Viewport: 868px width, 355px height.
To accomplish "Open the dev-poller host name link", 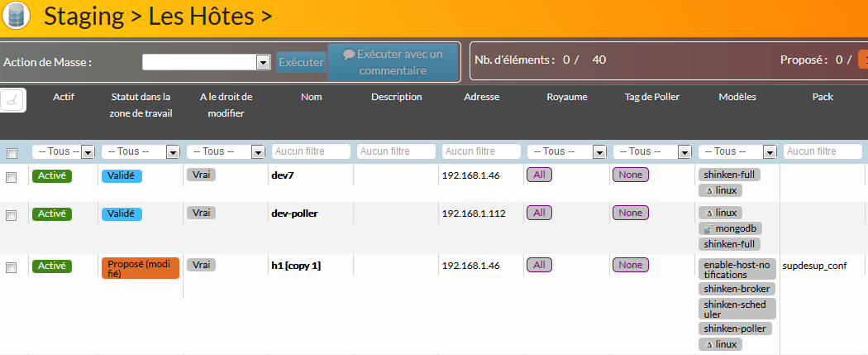I will pyautogui.click(x=294, y=213).
